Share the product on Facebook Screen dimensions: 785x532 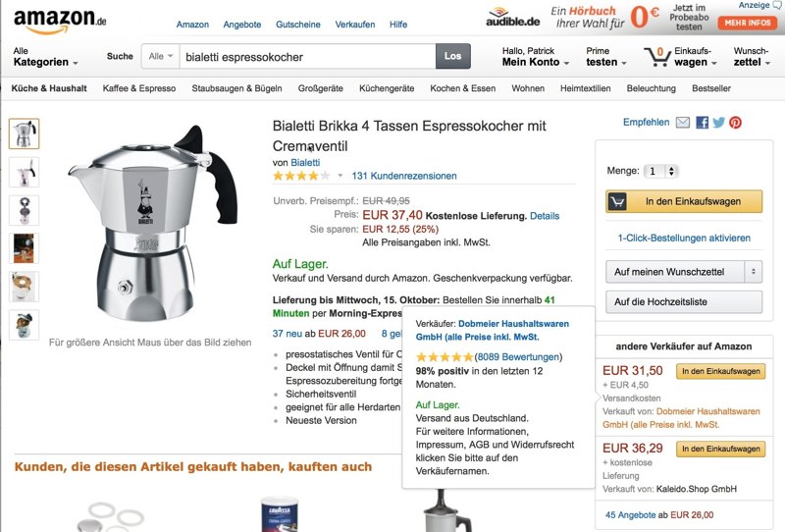click(702, 123)
